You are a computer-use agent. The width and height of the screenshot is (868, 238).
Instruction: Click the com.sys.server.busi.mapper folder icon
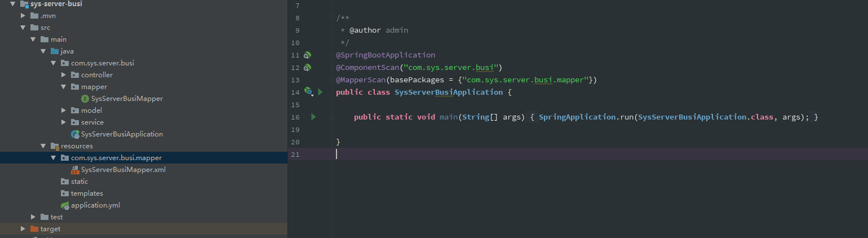tap(65, 158)
